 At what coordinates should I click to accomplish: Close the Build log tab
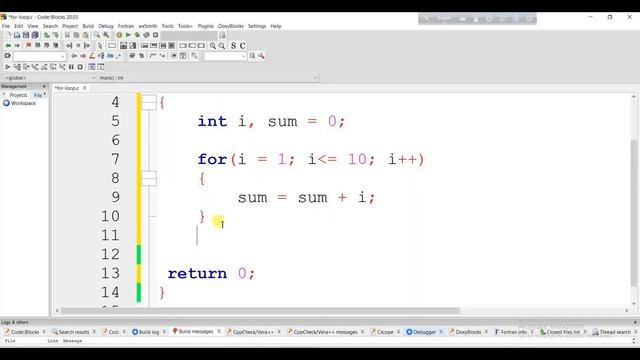pyautogui.click(x=164, y=332)
